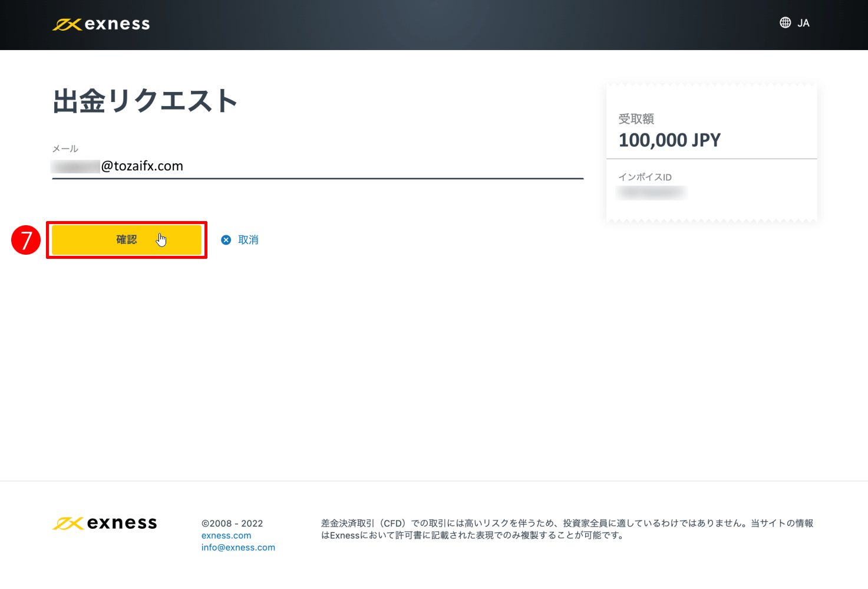Screen dimensions: 868x589
Task: Click 確認 to confirm the withdrawal
Action: (x=126, y=239)
